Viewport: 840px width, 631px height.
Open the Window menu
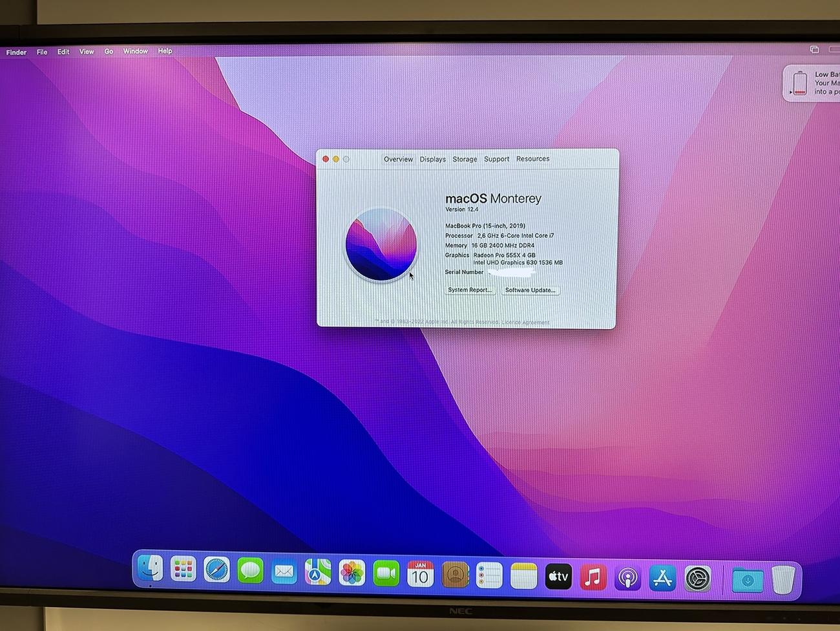[136, 51]
